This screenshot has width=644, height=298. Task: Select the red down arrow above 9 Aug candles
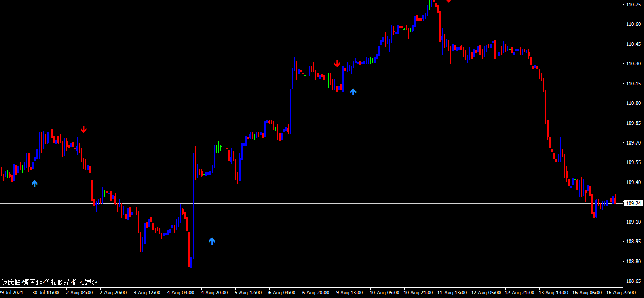click(x=337, y=64)
